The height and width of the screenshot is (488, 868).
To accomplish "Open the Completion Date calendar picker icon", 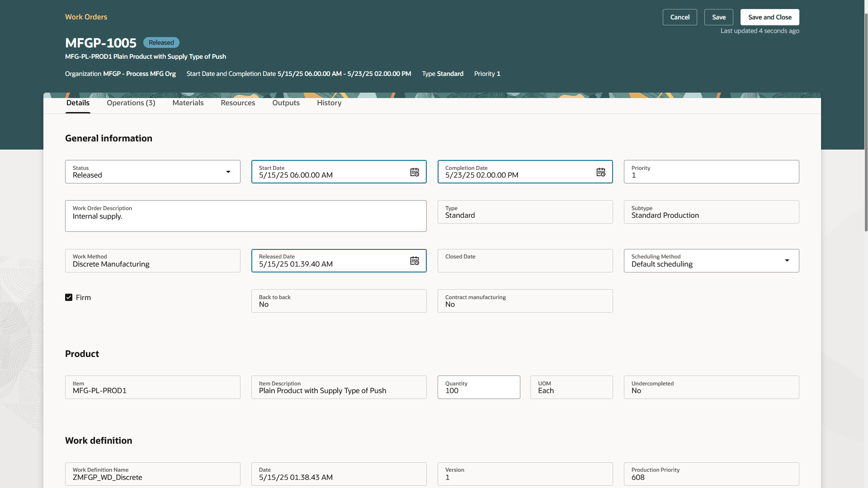I will point(601,172).
